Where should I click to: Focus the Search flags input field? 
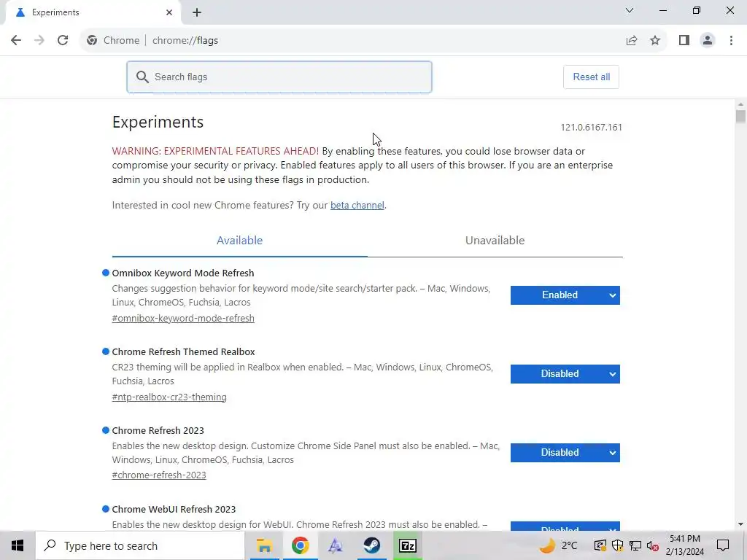(279, 77)
